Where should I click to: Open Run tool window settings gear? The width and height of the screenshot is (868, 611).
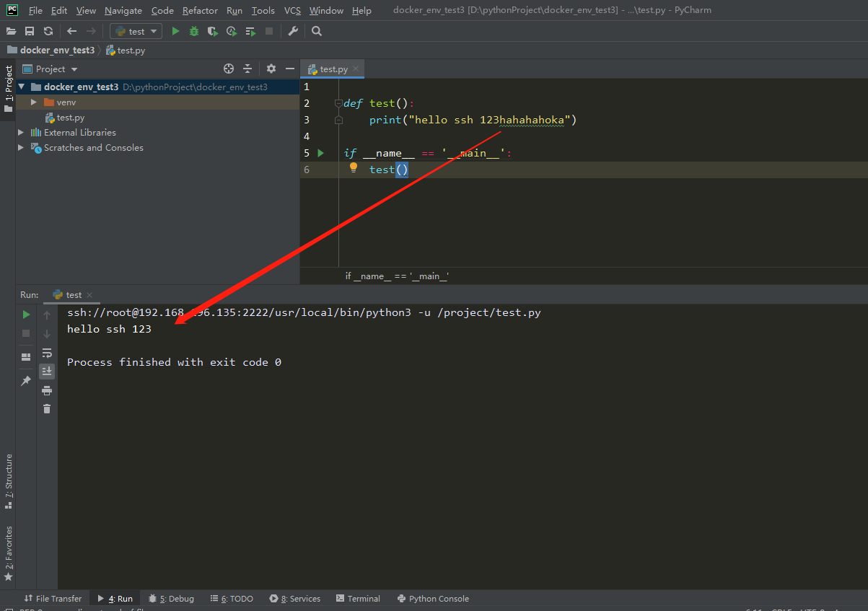[x=270, y=68]
